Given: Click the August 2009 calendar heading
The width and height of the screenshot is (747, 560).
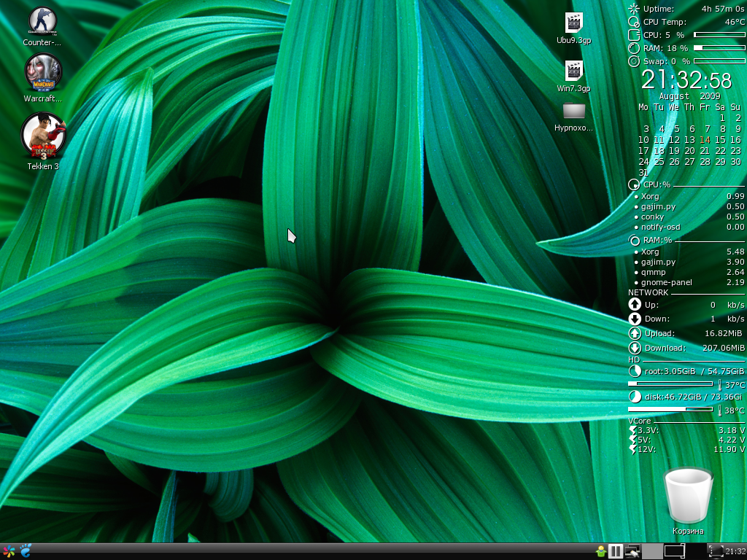Looking at the screenshot, I should 689,96.
